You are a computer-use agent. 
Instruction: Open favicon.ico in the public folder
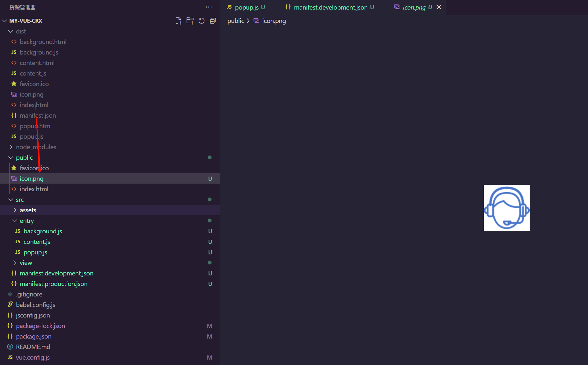point(34,168)
